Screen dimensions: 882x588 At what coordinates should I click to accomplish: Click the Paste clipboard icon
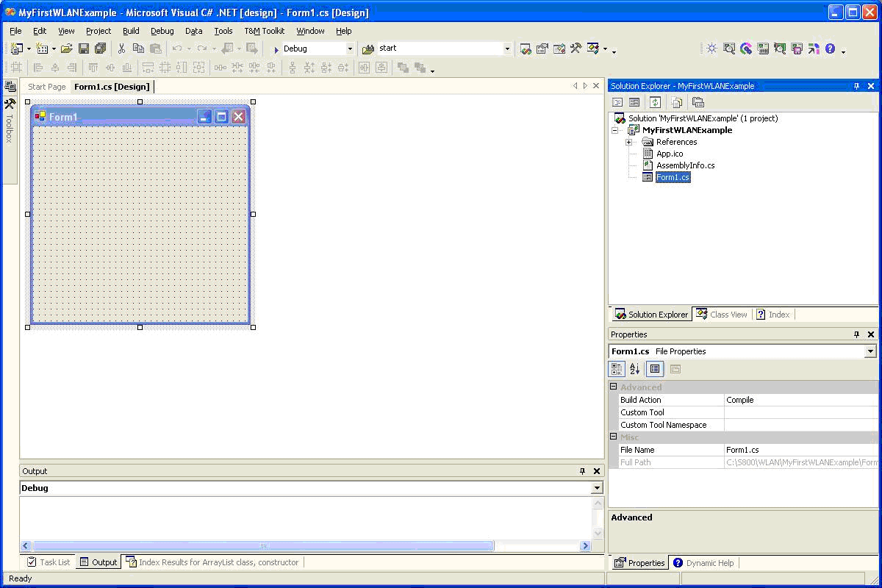pos(155,49)
